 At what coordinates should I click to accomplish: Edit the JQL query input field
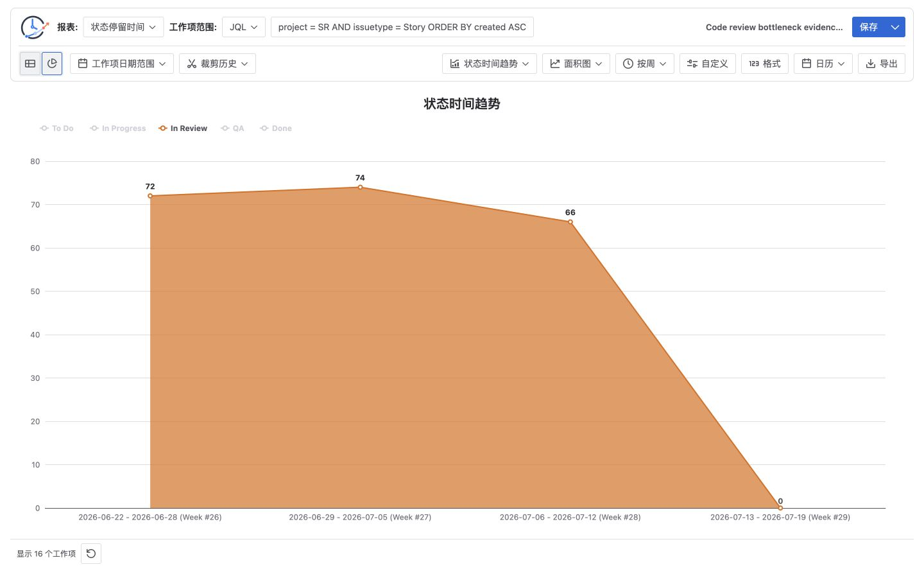tap(402, 27)
